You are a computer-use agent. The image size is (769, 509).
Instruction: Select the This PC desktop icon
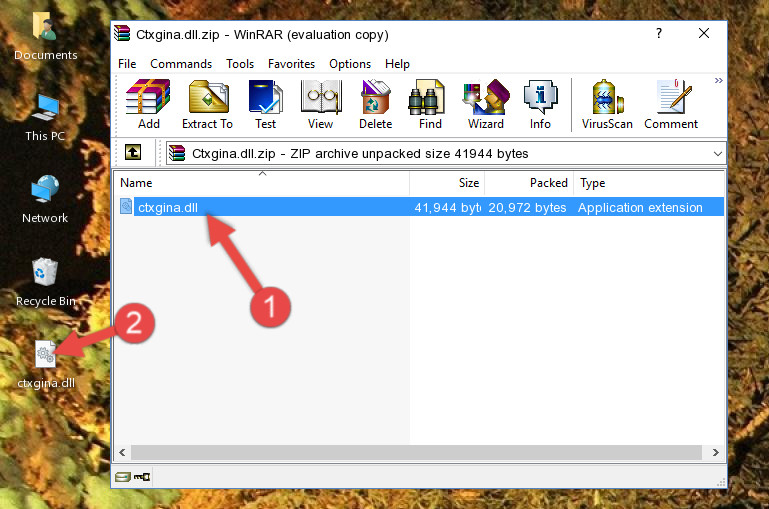(x=45, y=118)
